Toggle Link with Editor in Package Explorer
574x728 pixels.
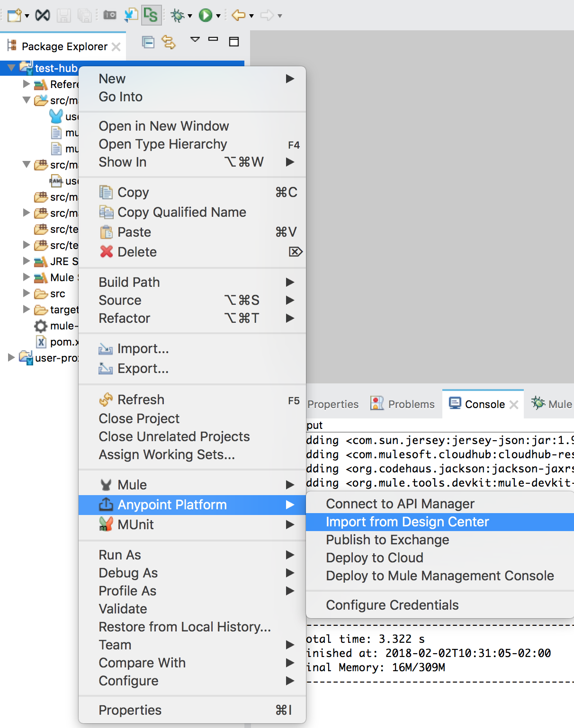point(169,43)
